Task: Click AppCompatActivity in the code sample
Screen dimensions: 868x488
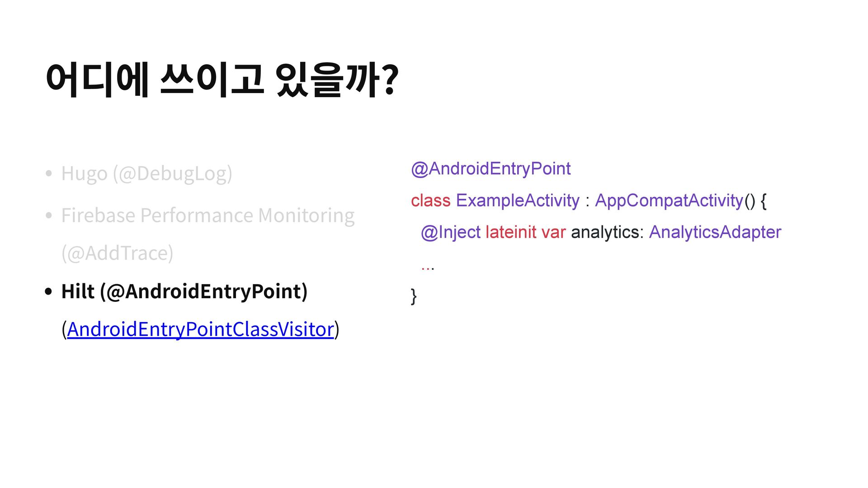Action: point(669,200)
